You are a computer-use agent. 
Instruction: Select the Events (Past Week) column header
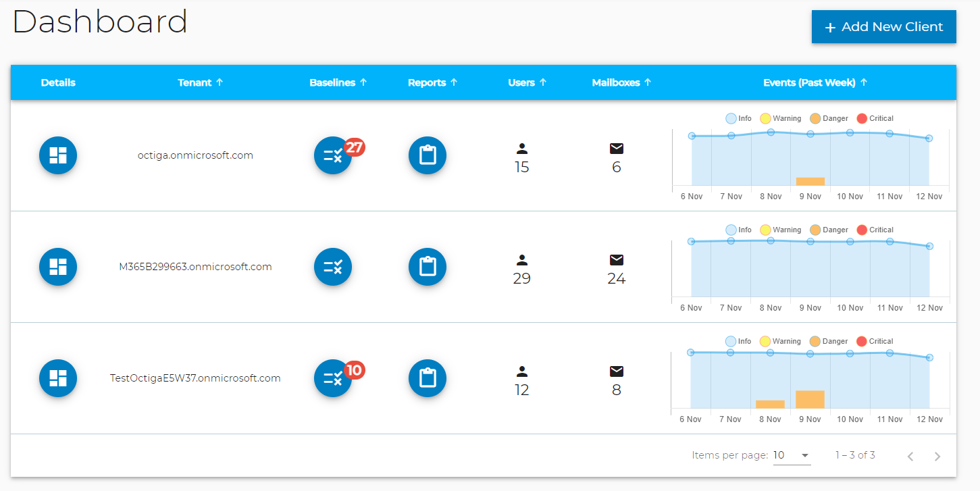pos(815,82)
